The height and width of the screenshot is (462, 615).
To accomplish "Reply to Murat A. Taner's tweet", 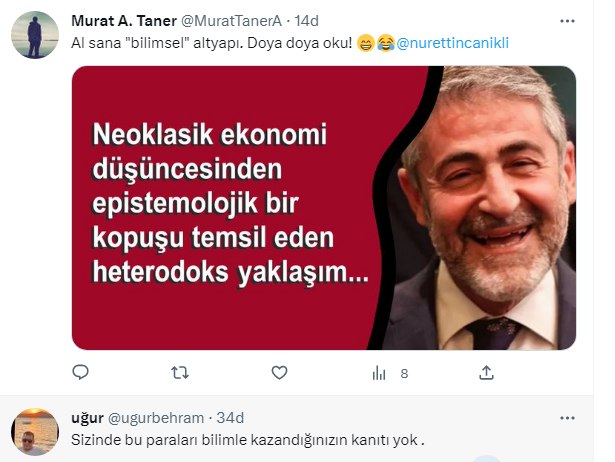I will tap(81, 372).
